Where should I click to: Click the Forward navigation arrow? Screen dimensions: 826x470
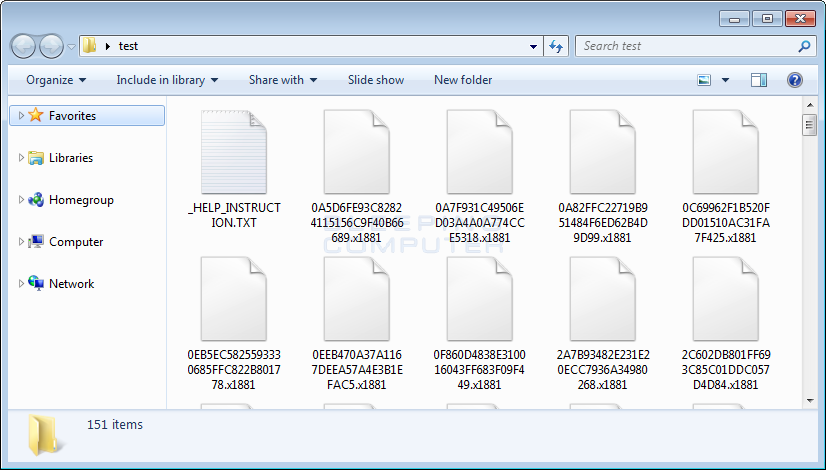(x=52, y=46)
